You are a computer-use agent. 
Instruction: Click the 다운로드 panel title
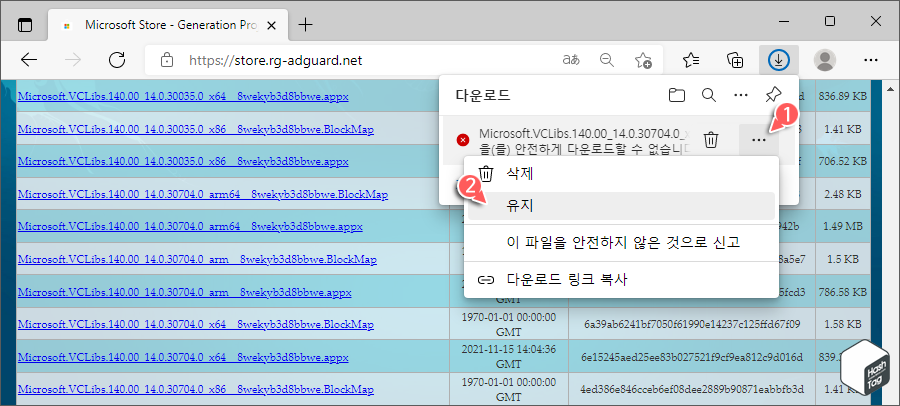coord(483,95)
